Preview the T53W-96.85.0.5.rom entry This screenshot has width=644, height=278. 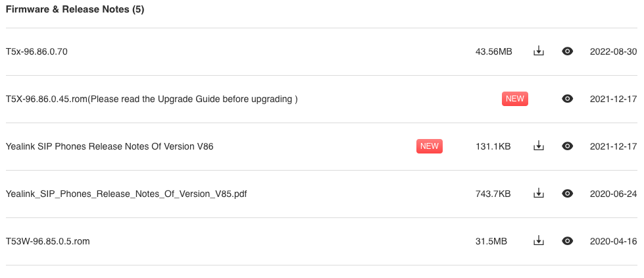[567, 241]
